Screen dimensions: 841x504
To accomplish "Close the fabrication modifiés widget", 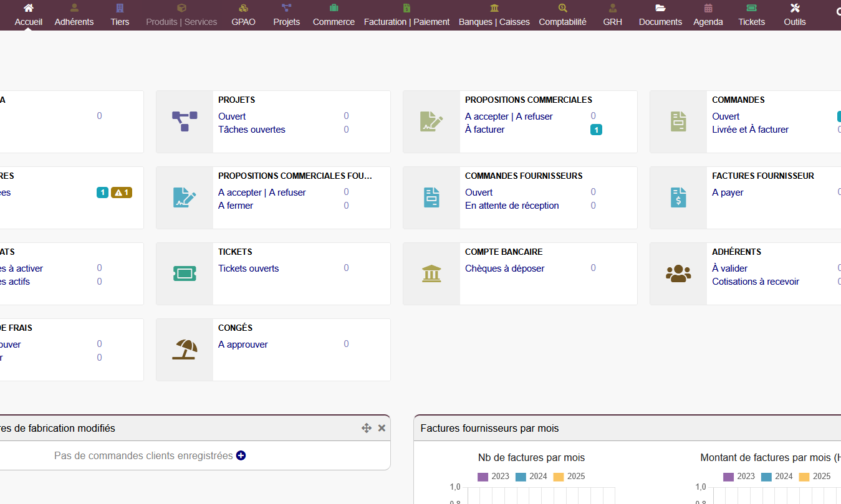I will click(382, 428).
